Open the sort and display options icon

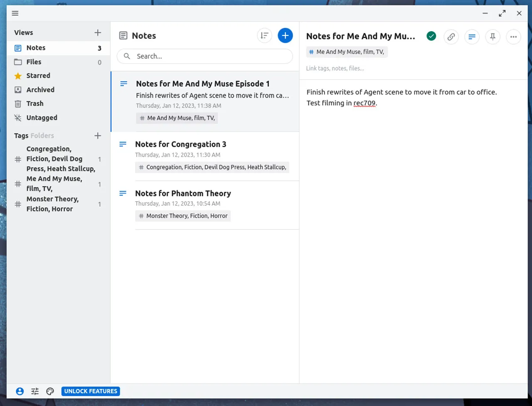(264, 36)
